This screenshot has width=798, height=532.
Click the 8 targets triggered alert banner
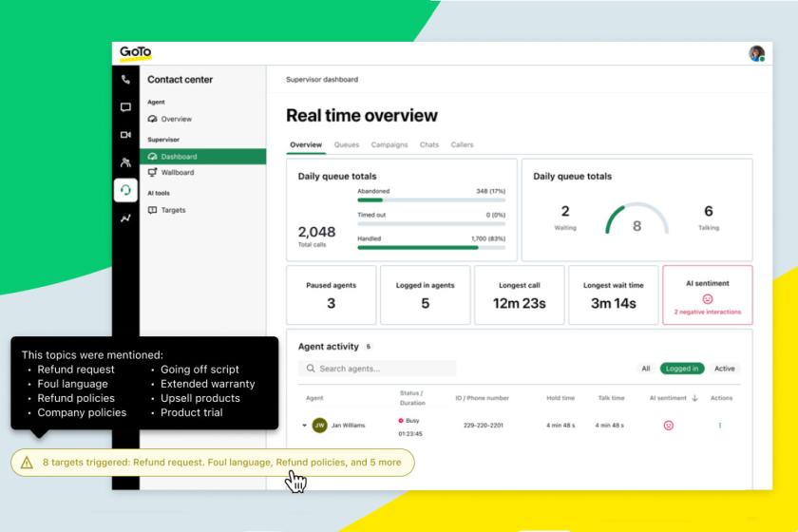coord(213,463)
